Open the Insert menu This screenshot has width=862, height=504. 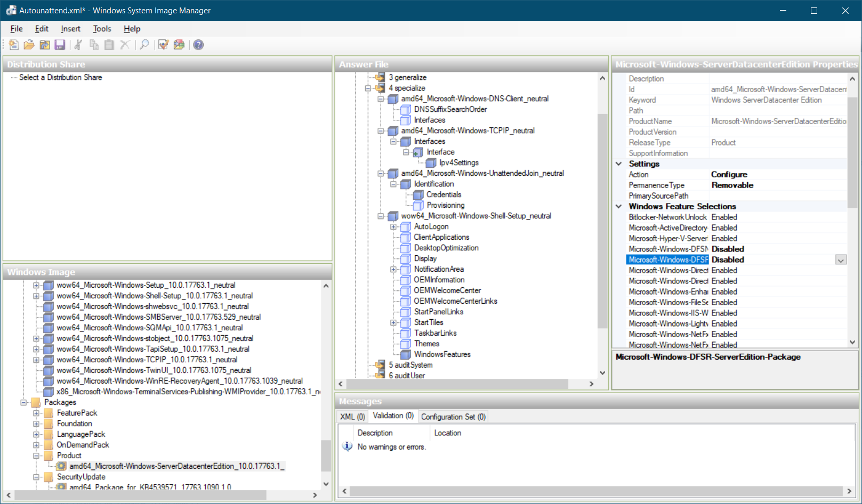click(x=70, y=29)
